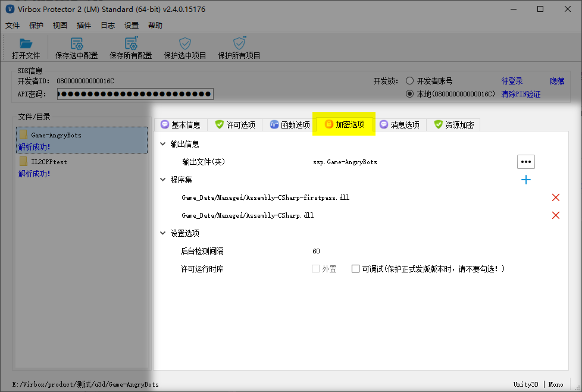Click the 保存所有配置 save all configs icon

tap(131, 43)
